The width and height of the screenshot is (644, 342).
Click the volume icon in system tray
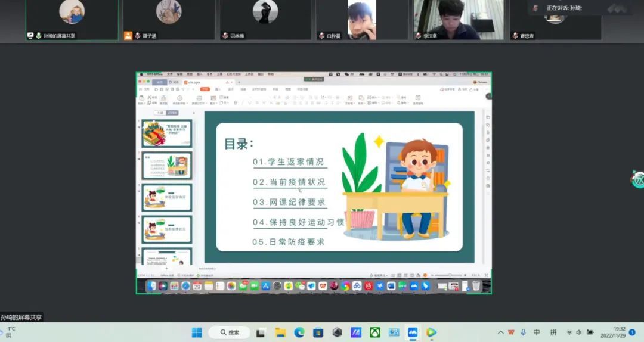(x=579, y=332)
